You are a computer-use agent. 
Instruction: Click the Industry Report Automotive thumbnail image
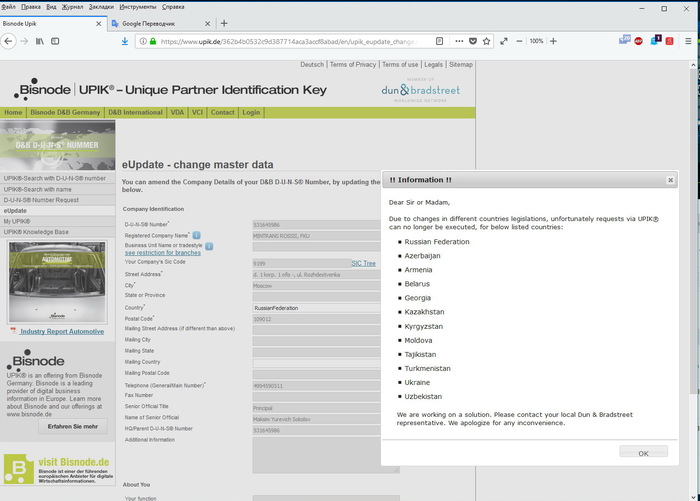pos(56,282)
